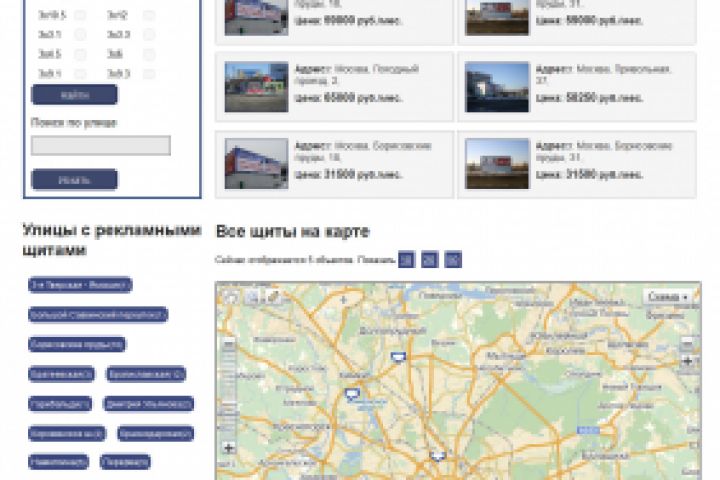
Task: Click the street search input field
Action: [101, 146]
